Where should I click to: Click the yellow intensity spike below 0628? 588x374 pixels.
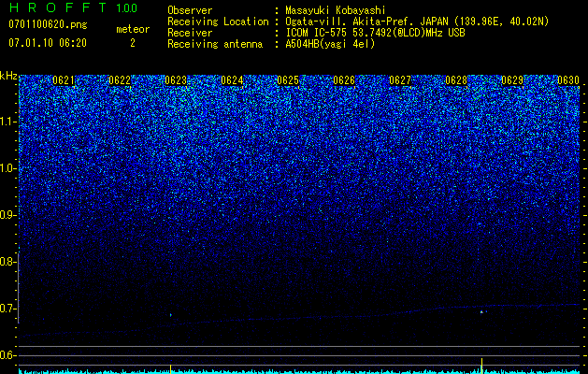[x=481, y=366]
